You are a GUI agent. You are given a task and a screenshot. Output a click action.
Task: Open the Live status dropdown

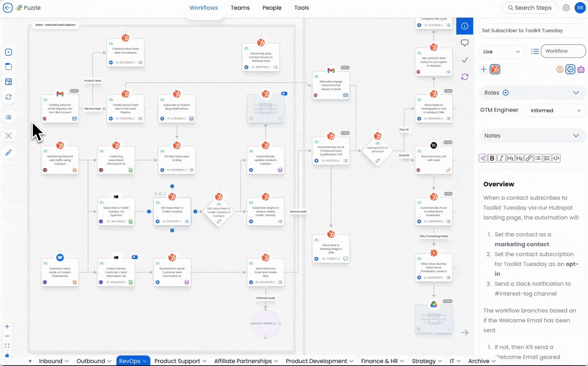pyautogui.click(x=502, y=52)
